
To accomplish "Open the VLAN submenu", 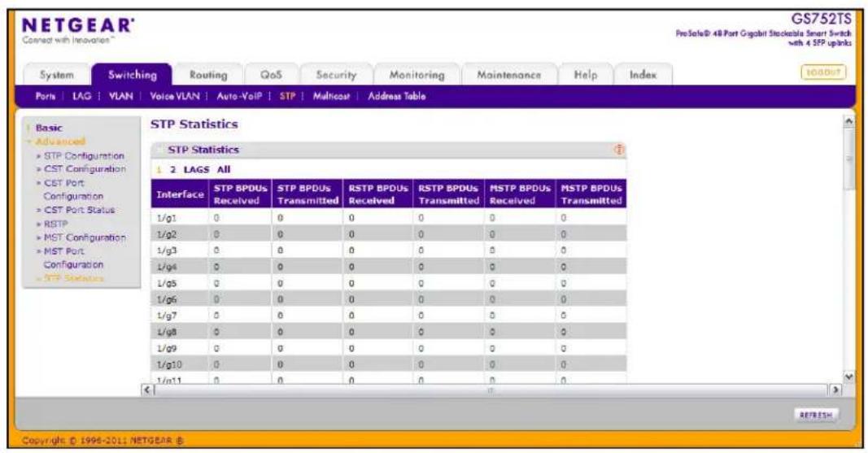I will pos(120,96).
